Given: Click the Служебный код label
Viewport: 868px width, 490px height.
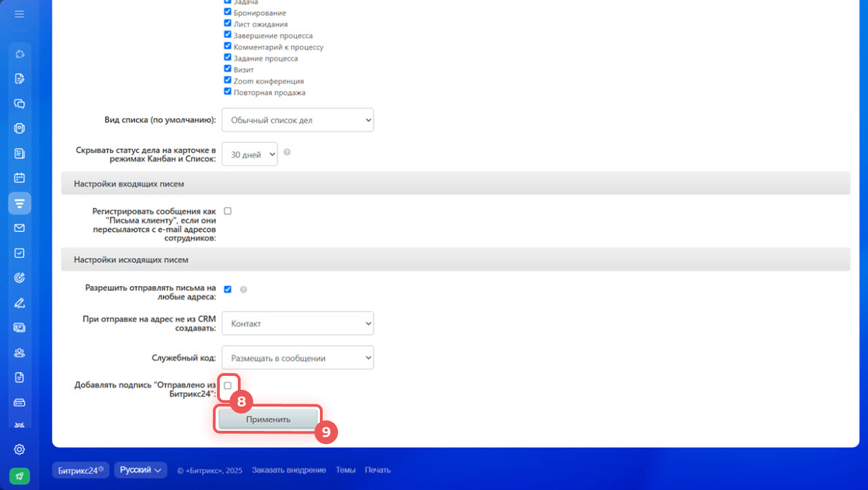Looking at the screenshot, I should [184, 358].
